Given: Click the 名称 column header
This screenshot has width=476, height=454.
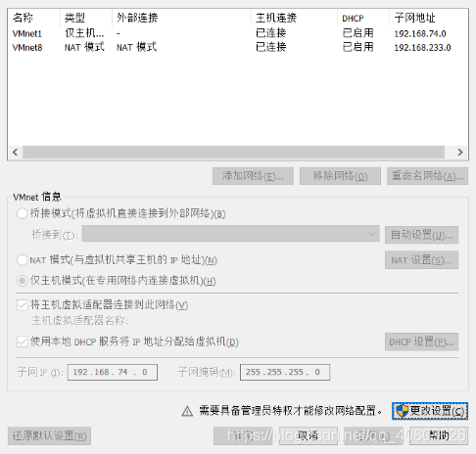Looking at the screenshot, I should (34, 18).
